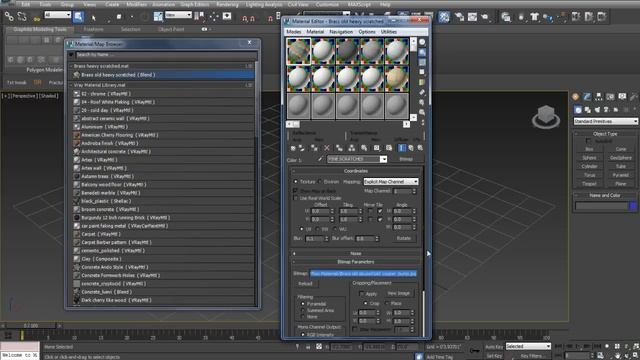640x360 pixels.
Task: Select the UV radio button
Action: (302, 229)
